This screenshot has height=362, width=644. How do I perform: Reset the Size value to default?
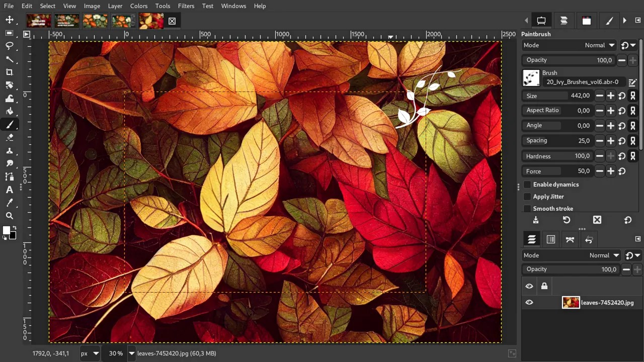point(621,96)
